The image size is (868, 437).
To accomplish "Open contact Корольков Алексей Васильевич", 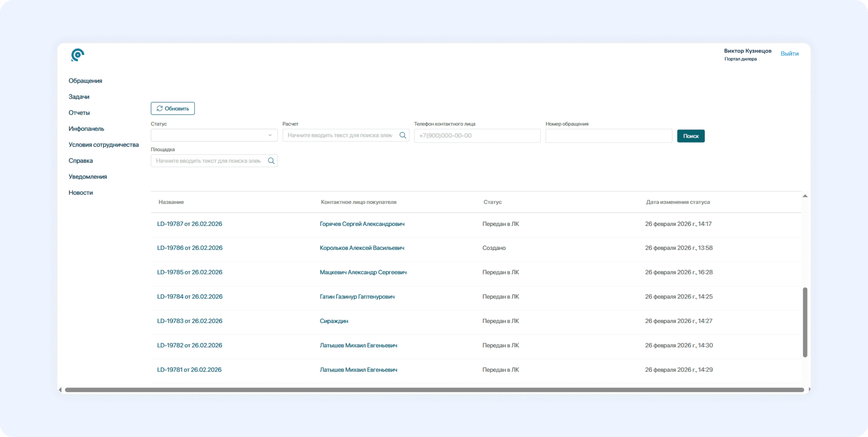I will pyautogui.click(x=362, y=248).
